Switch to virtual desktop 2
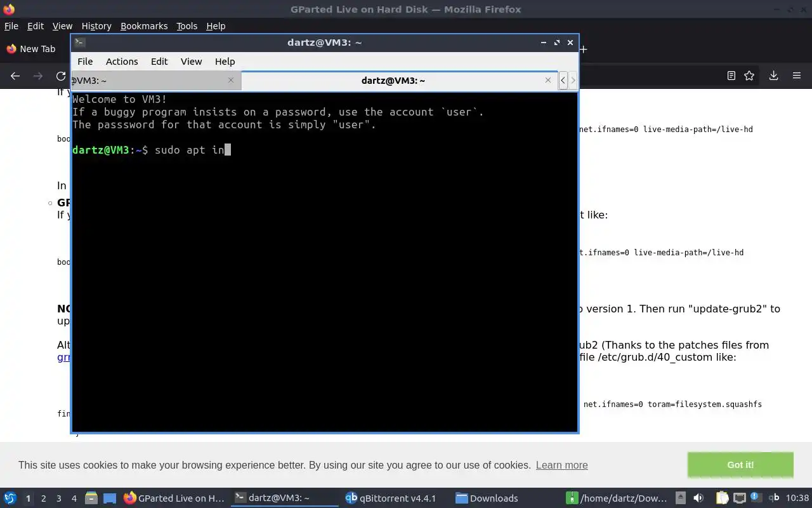The width and height of the screenshot is (812, 508). 43,498
